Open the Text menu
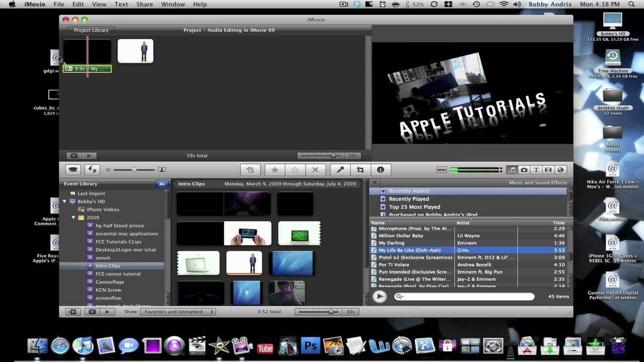 click(x=121, y=5)
